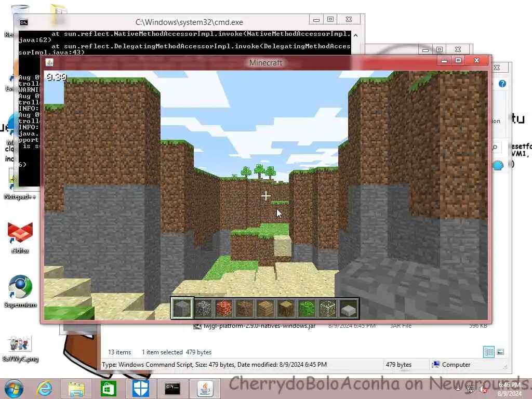This screenshot has width=532, height=399.
Task: Open the redfox desktop shortcut
Action: coord(20,238)
